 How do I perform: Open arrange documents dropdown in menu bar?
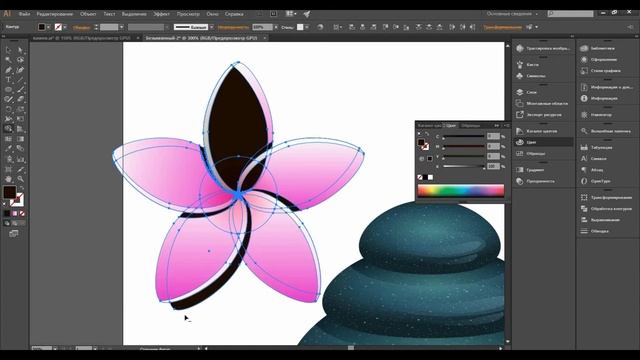[291, 14]
